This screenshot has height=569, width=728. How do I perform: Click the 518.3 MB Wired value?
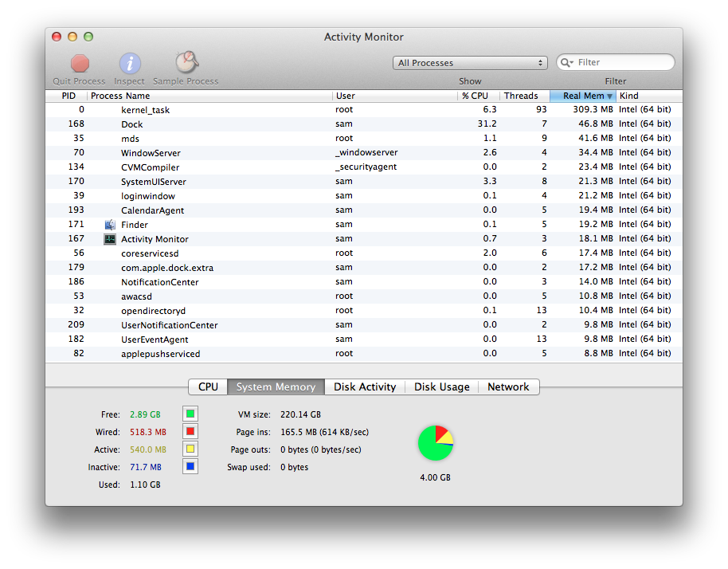[148, 432]
